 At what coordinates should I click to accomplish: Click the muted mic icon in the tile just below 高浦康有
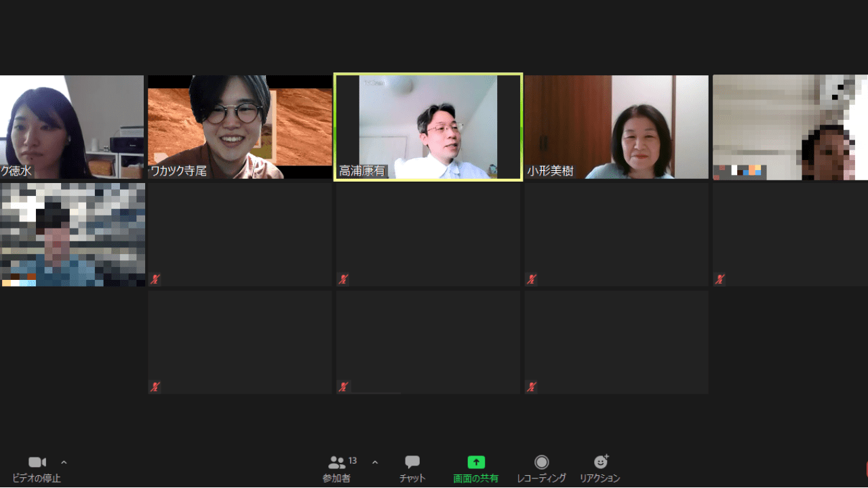(344, 279)
